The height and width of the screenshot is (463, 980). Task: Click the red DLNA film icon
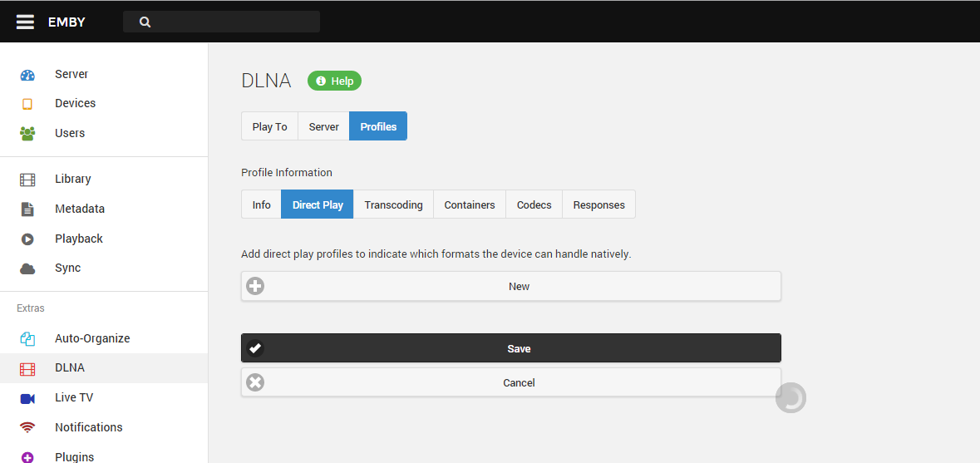(27, 368)
